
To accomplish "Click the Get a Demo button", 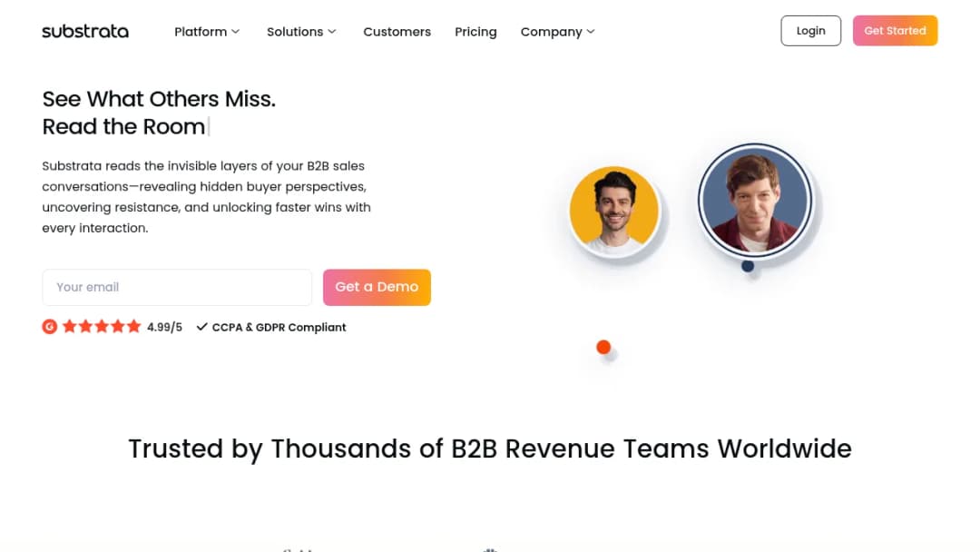I will pos(377,287).
